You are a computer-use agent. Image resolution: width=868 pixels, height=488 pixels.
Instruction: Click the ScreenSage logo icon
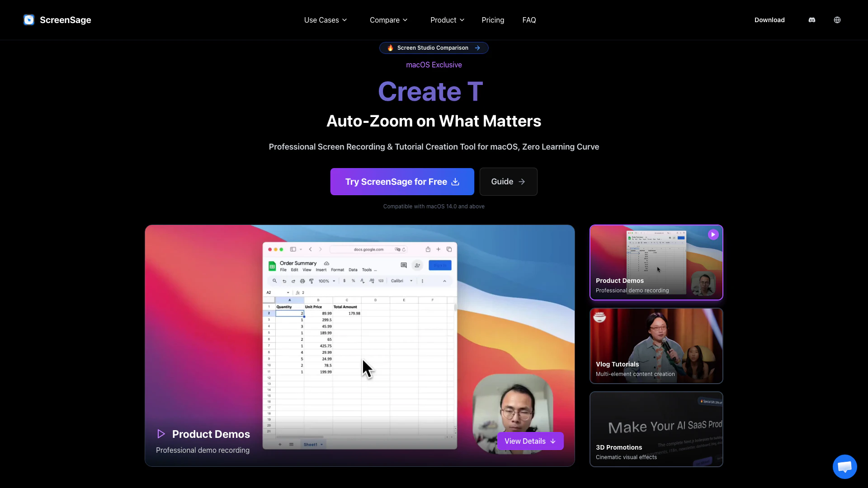pos(29,20)
